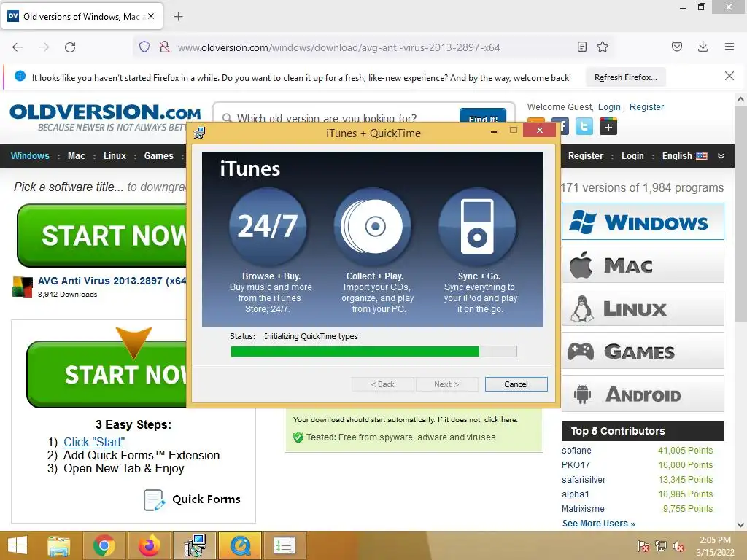Click the CD Collect + Play circle
Screen dimensions: 747x560
(373, 227)
